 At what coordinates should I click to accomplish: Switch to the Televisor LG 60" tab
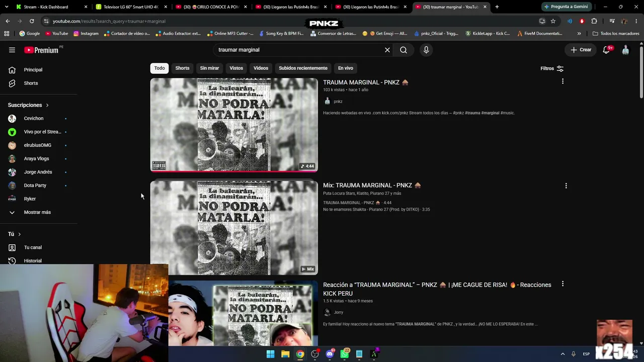click(x=131, y=7)
